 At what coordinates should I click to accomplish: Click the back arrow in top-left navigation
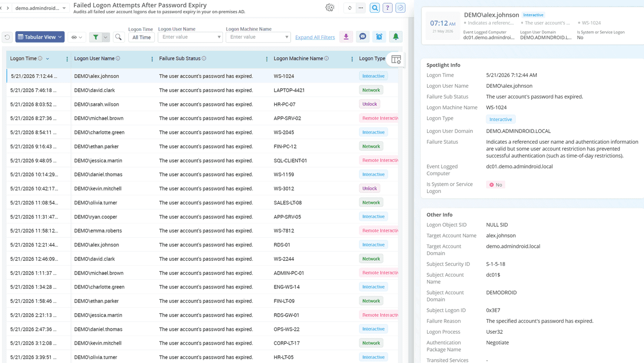2,8
